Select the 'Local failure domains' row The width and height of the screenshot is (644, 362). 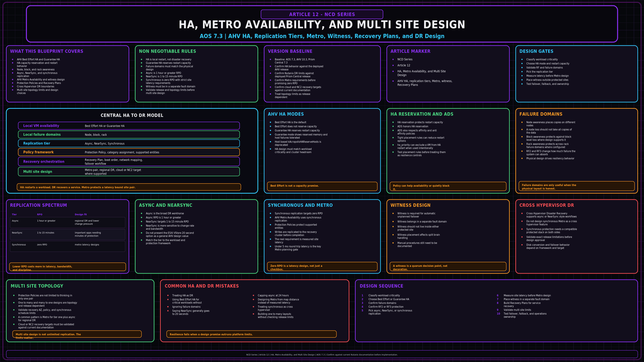[x=129, y=135]
